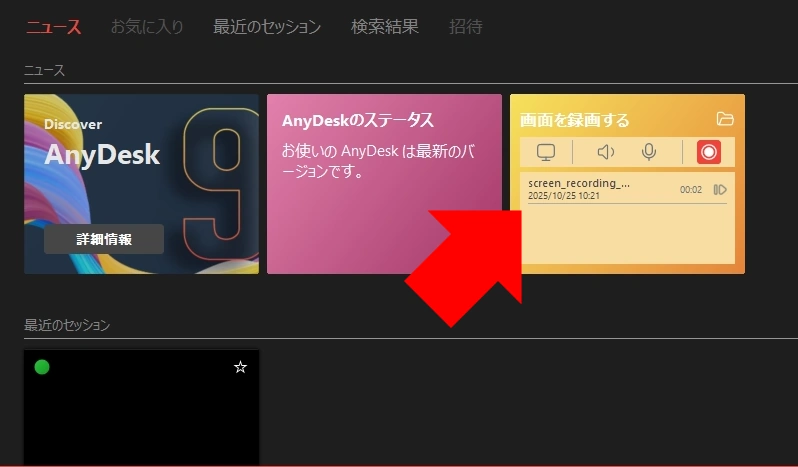The image size is (798, 467).
Task: Toggle screen capture monitor icon
Action: [x=546, y=152]
